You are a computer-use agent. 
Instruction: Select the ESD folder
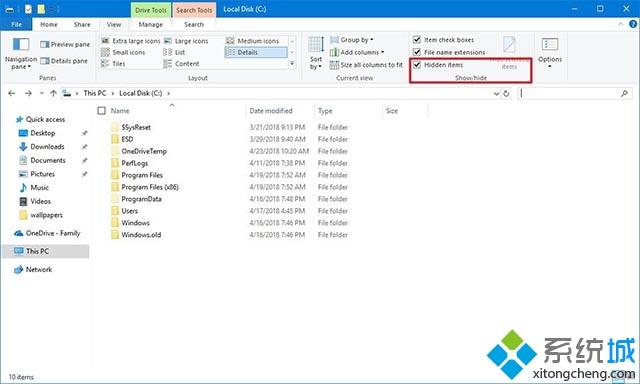pos(127,139)
